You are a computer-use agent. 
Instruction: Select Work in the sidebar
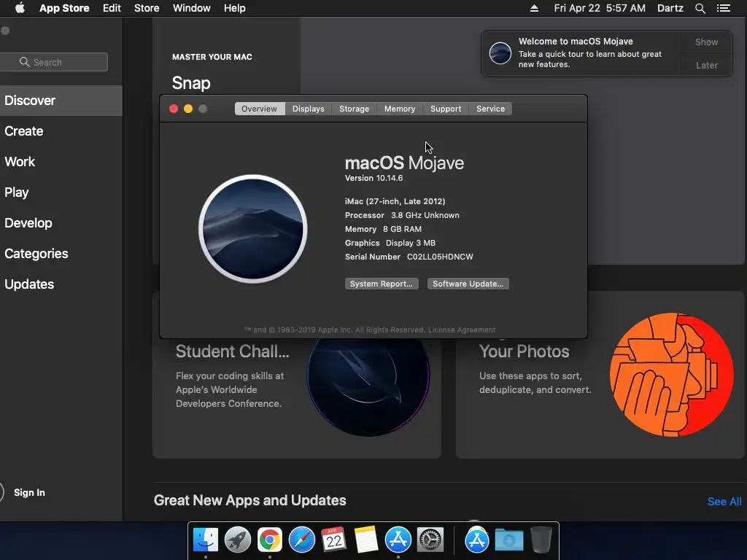(x=61, y=161)
